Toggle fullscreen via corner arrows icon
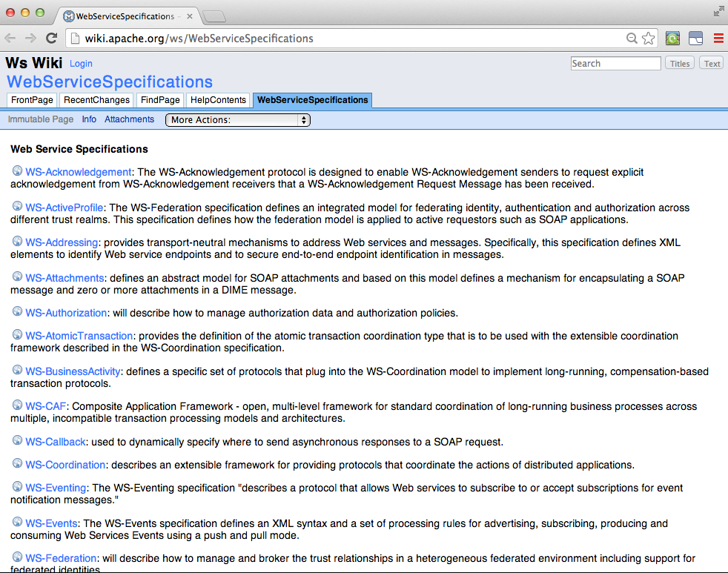 coord(718,12)
